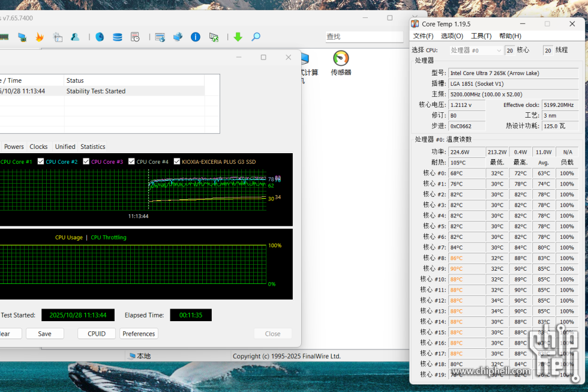Viewport: 588px width, 392px height.
Task: Open the 处理器 #0 CPU selection dropdown
Action: click(475, 50)
